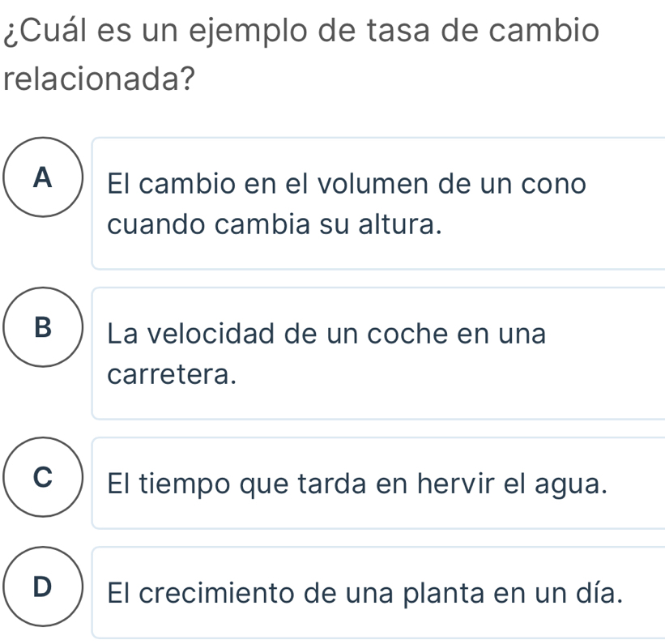This screenshot has height=644, width=665.
Task: Click the letter C inside its circle
Action: pyautogui.click(x=43, y=477)
